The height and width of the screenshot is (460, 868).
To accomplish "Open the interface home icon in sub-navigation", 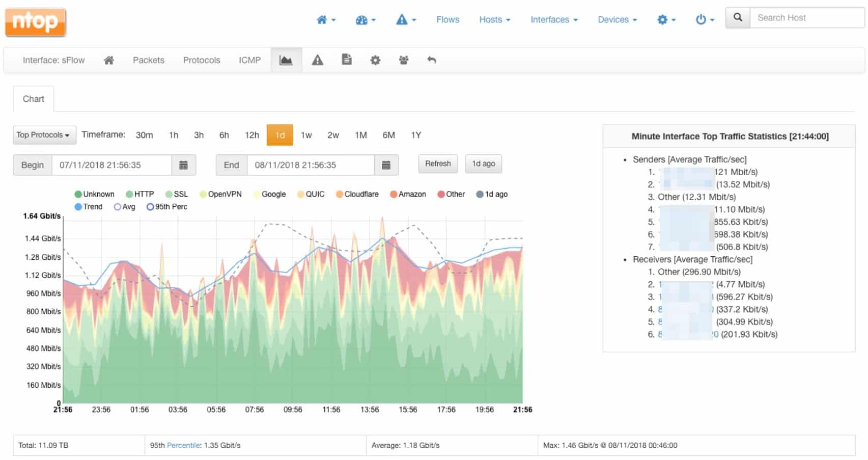I will click(108, 60).
